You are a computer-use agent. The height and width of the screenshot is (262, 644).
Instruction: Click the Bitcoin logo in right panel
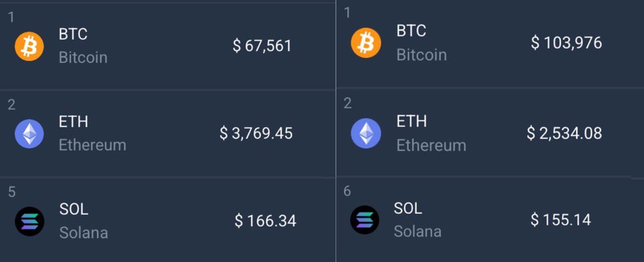point(366,43)
